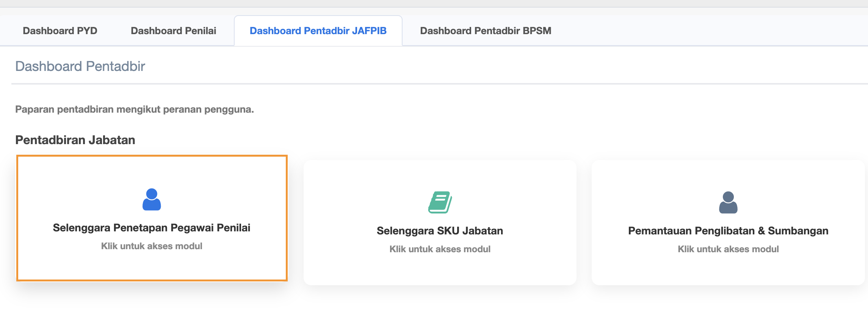This screenshot has height=311, width=868.
Task: Select the Dashboard Pentadbir JAFPIB tab
Action: click(x=318, y=31)
